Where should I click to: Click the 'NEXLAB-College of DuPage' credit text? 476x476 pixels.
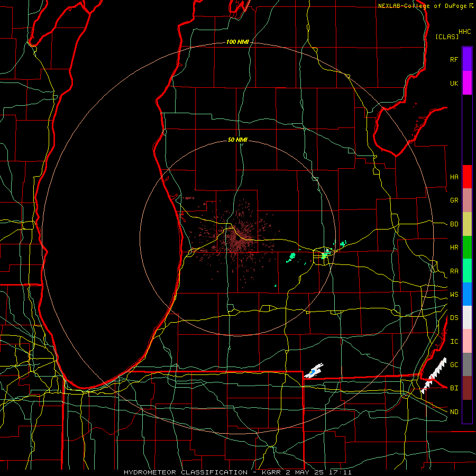(422, 6)
